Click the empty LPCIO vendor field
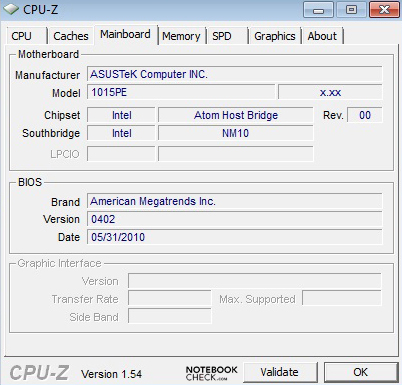402x385 pixels. pos(121,154)
